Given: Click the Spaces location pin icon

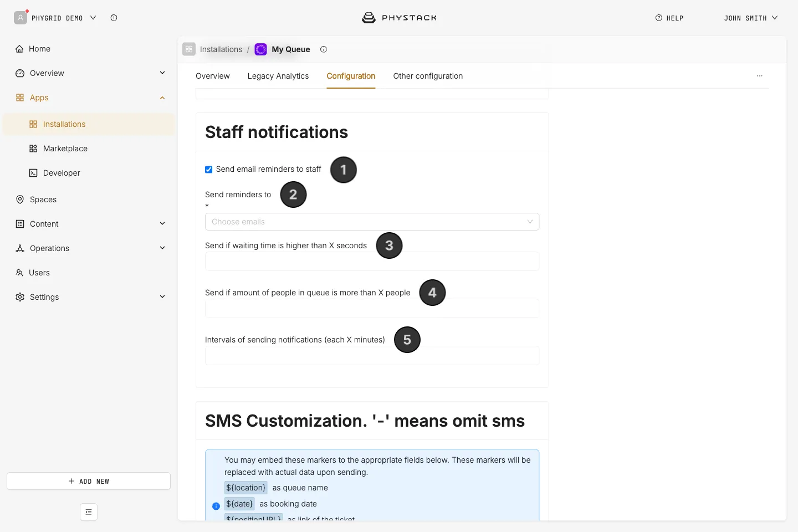Looking at the screenshot, I should (x=20, y=199).
